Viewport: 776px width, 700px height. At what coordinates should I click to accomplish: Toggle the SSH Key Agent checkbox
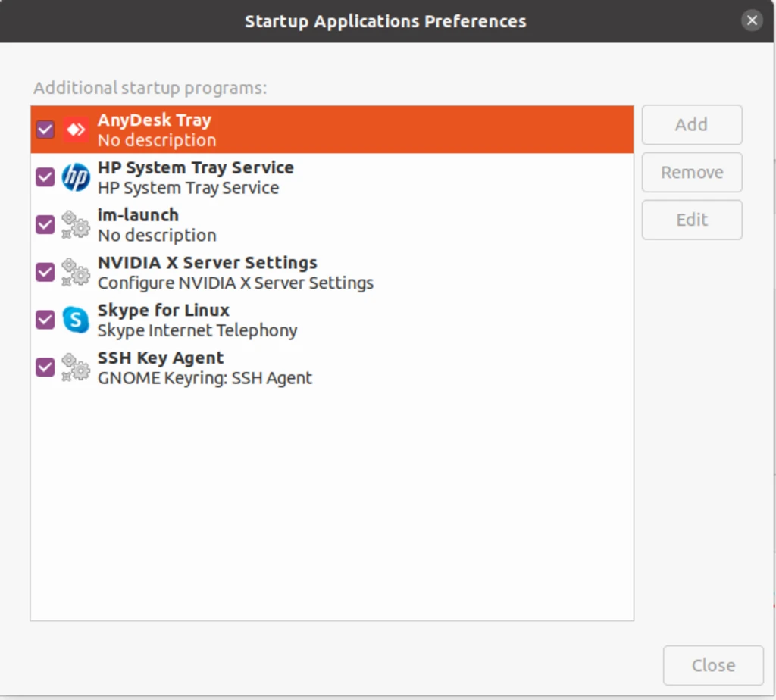point(45,368)
